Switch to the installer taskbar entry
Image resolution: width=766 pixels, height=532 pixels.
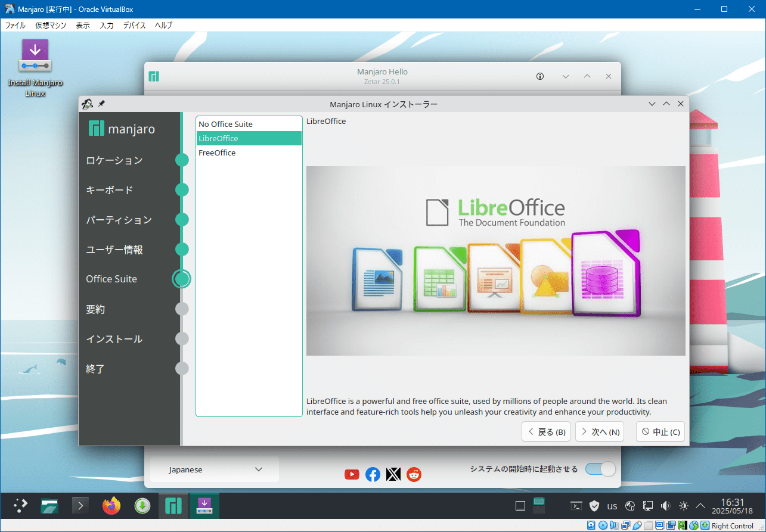tap(204, 506)
